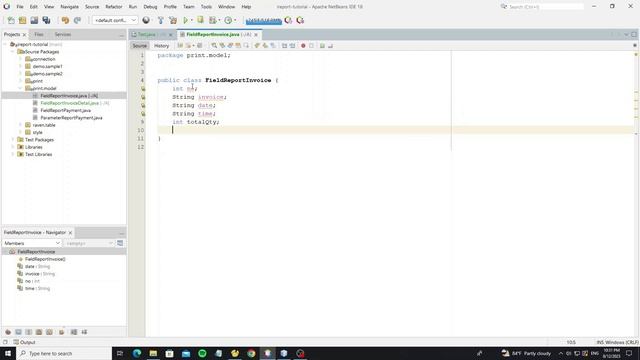Click the Build Project hammer icon
This screenshot has width=640, height=360.
tap(161, 20)
